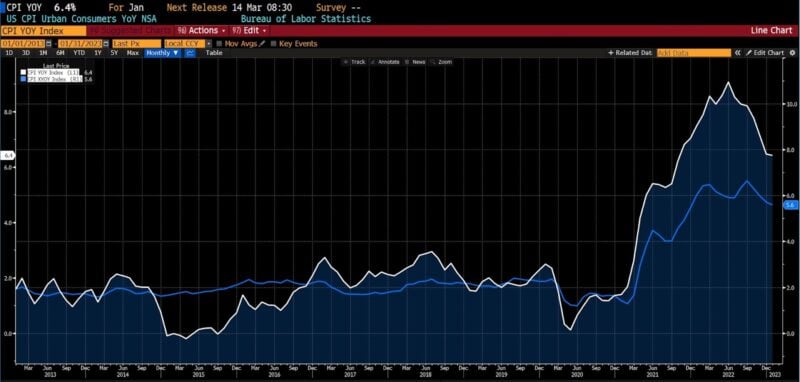Switch to the Table view tab
The image size is (800, 382).
(x=214, y=53)
